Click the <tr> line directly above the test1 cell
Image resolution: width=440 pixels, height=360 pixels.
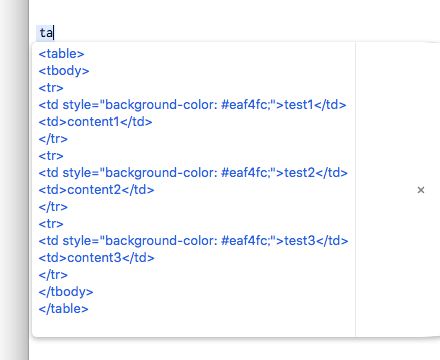[x=51, y=88]
